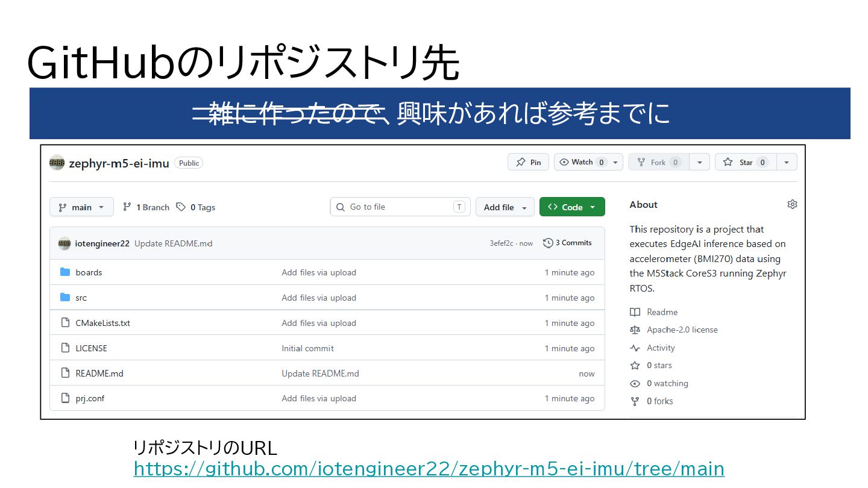Image resolution: width=868 pixels, height=488 pixels.
Task: Star the repository
Action: [x=746, y=162]
